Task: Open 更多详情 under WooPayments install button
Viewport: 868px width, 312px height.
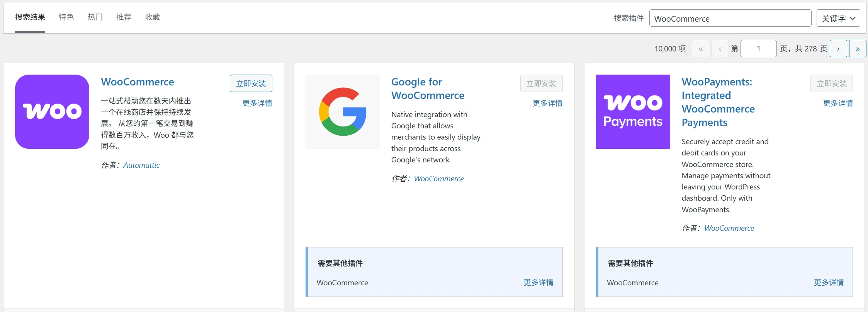Action: click(x=838, y=103)
